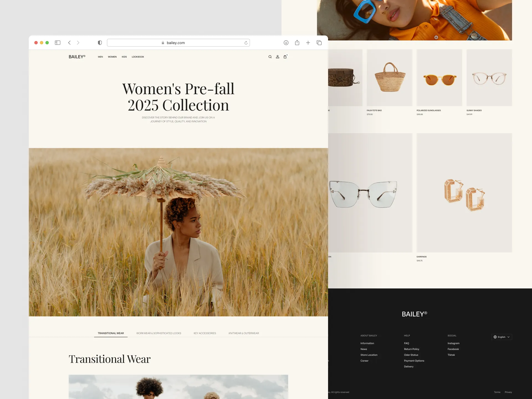This screenshot has width=532, height=399.
Task: Visit the Facebook social link
Action: 453,349
